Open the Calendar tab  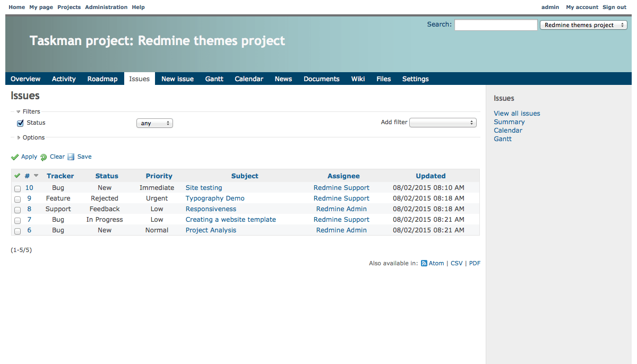point(249,79)
